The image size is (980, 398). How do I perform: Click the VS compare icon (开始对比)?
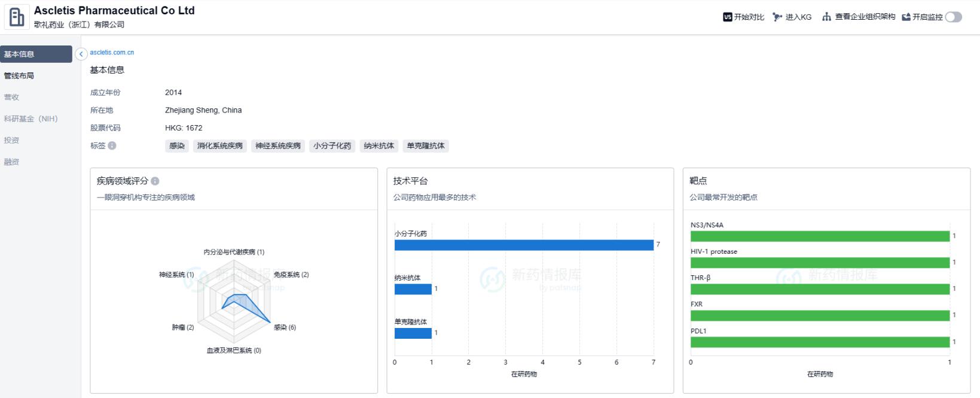727,17
